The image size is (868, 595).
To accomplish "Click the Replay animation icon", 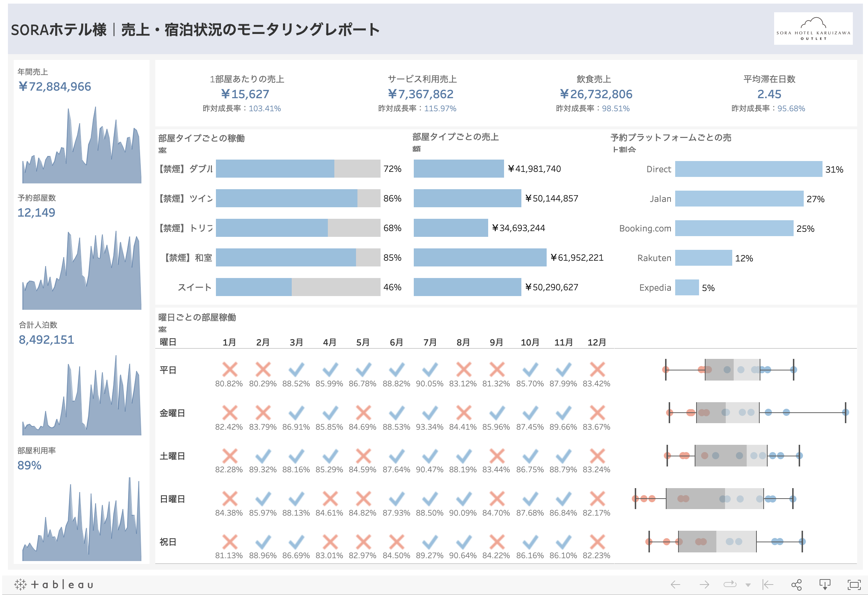I will point(729,584).
